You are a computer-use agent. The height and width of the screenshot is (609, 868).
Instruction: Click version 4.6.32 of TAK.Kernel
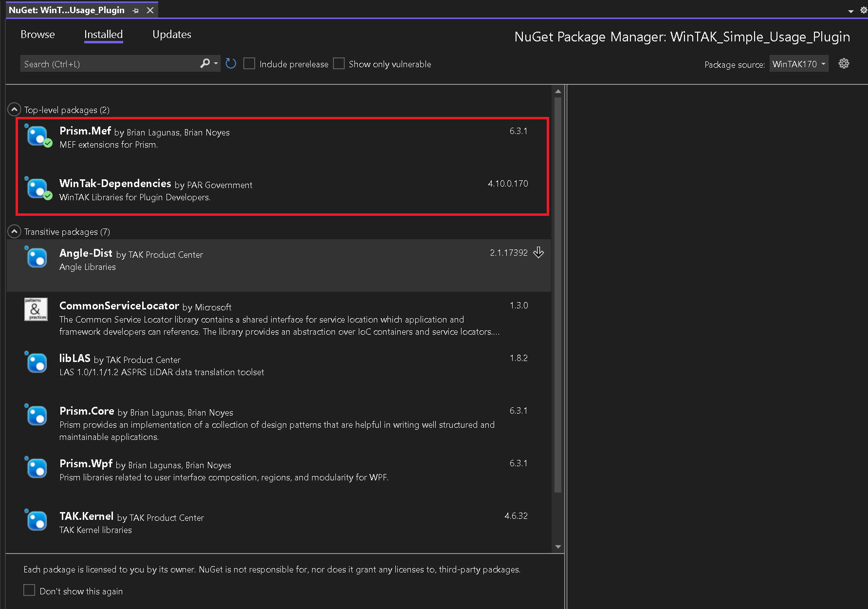tap(516, 515)
